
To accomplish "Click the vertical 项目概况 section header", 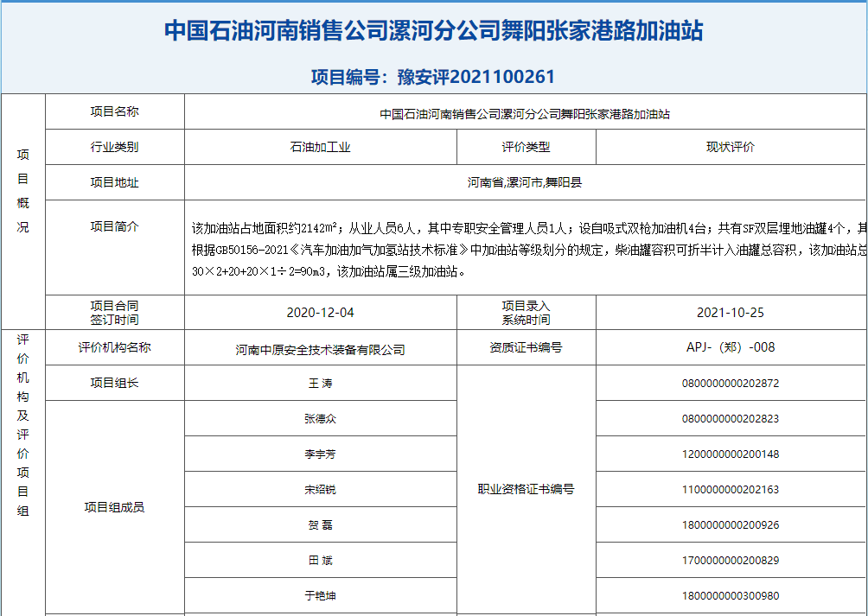I will point(22,191).
